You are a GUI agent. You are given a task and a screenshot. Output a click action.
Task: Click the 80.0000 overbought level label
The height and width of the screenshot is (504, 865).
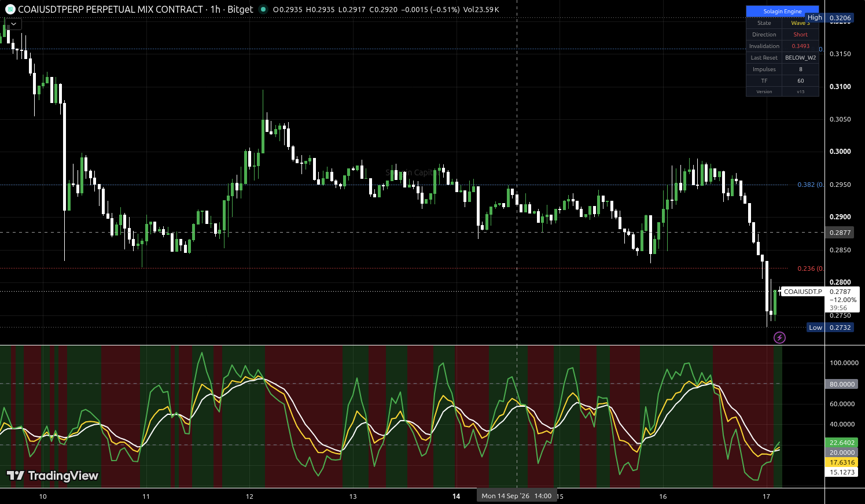(x=842, y=384)
